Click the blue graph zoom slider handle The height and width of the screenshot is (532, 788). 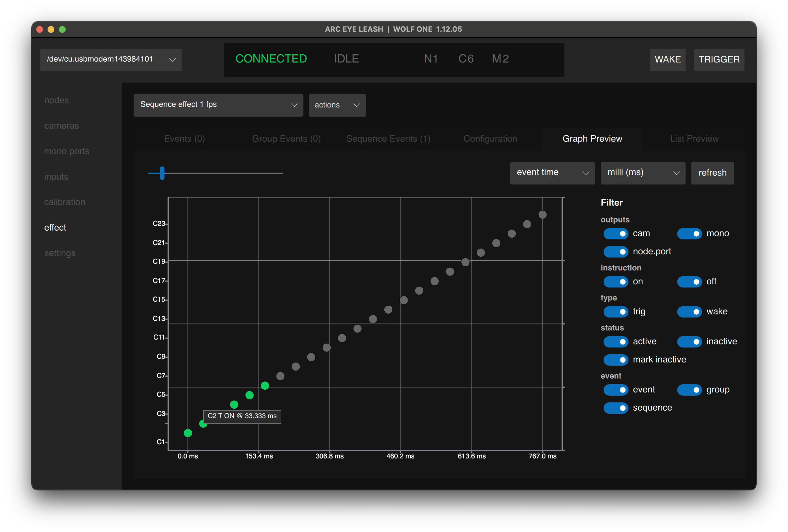tap(162, 173)
